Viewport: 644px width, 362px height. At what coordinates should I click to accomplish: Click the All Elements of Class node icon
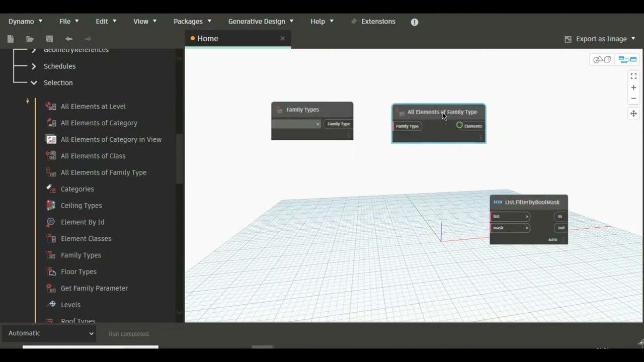coord(51,156)
